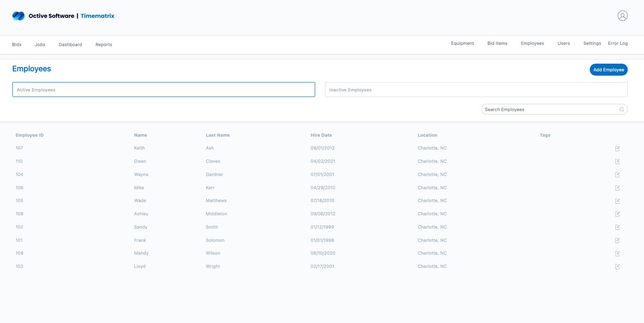
Task: Edit Mike Kerr's record icon
Action: [617, 188]
